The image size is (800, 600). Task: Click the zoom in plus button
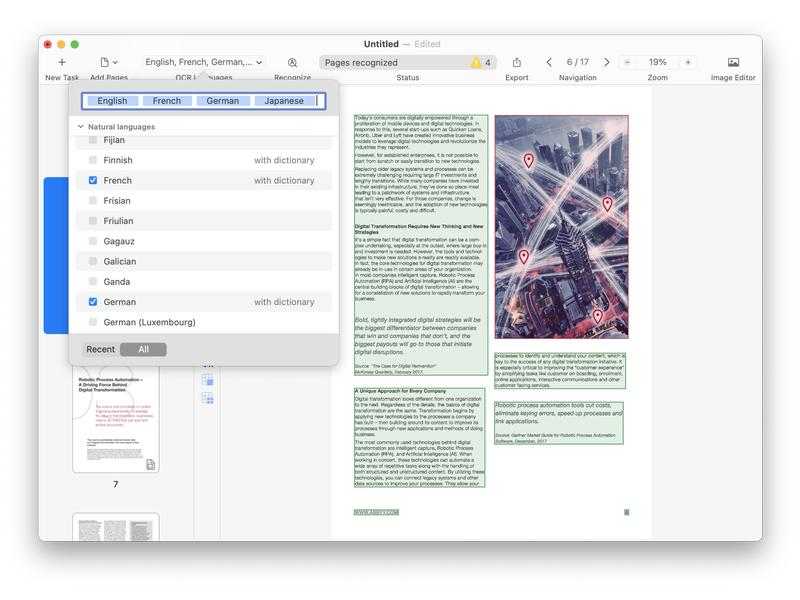tap(688, 62)
